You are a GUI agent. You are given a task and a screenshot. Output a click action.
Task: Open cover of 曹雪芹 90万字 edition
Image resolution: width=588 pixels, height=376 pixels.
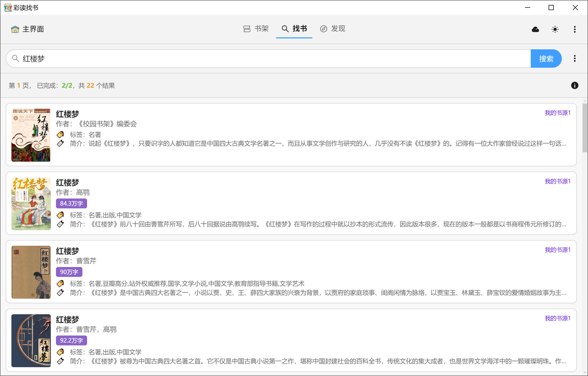pyautogui.click(x=31, y=272)
